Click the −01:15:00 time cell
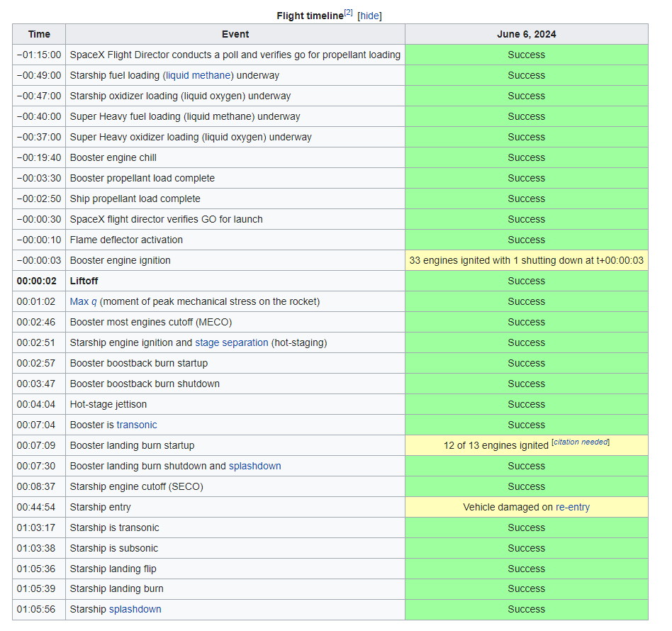 (x=39, y=55)
